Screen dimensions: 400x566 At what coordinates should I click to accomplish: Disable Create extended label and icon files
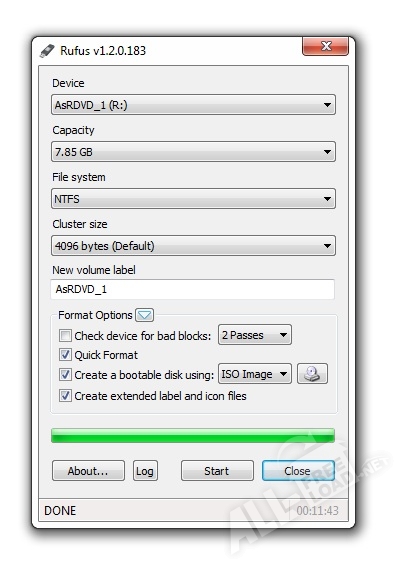65,396
